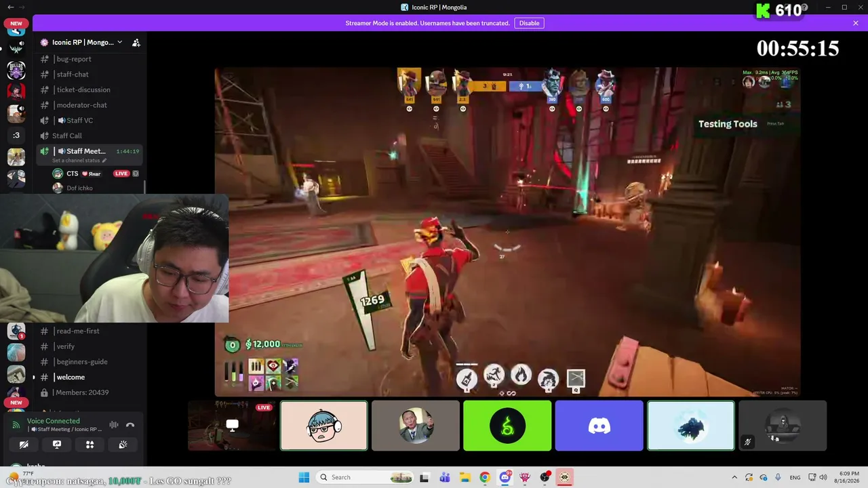The width and height of the screenshot is (868, 488).
Task: Disable Streamer Mode from the banner
Action: [x=530, y=23]
